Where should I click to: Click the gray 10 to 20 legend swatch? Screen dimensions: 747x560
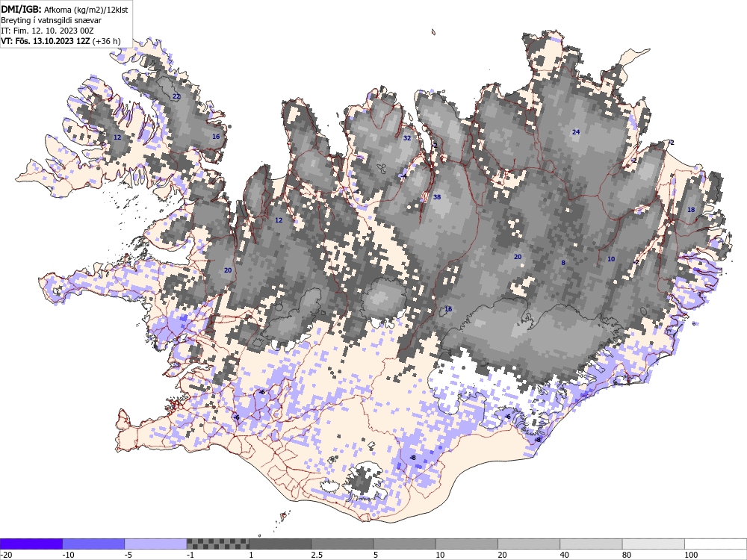point(467,544)
